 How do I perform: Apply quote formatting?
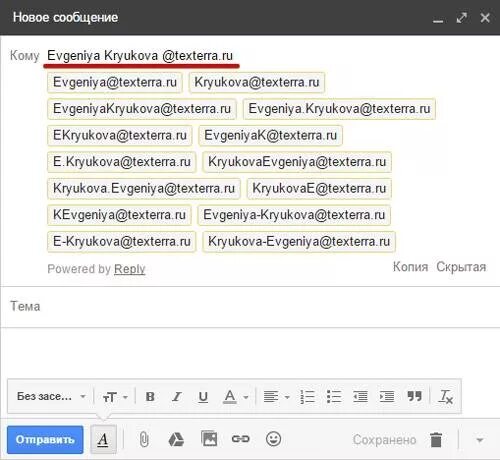pos(414,396)
